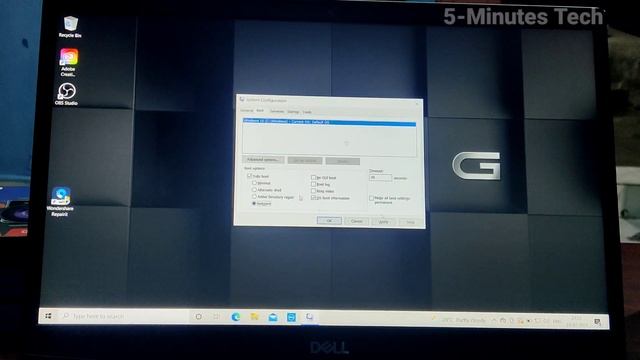Click the Timeout seconds field
Screen dimensions: 640x360
tap(380, 178)
